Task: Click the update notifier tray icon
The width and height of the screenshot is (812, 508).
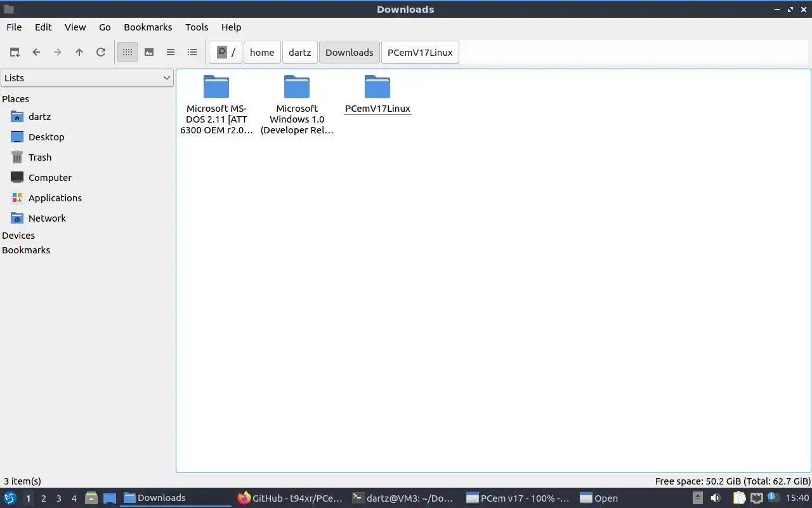Action: 773,498
